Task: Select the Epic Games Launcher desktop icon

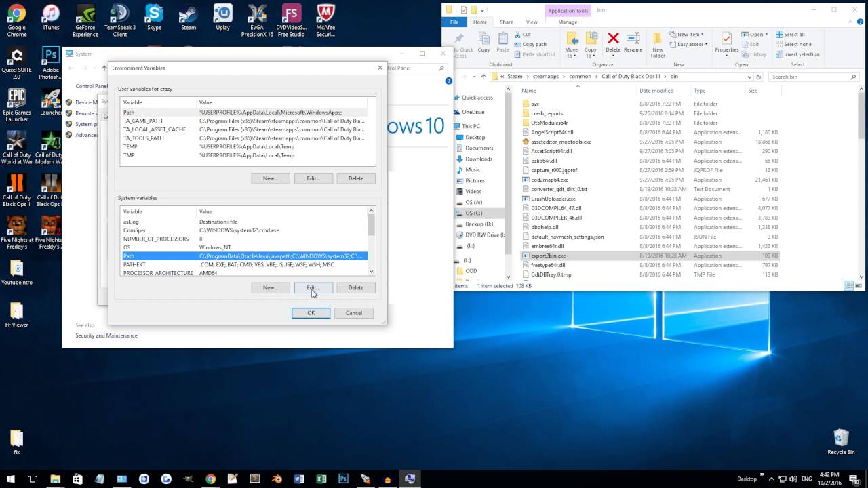Action: 17,105
